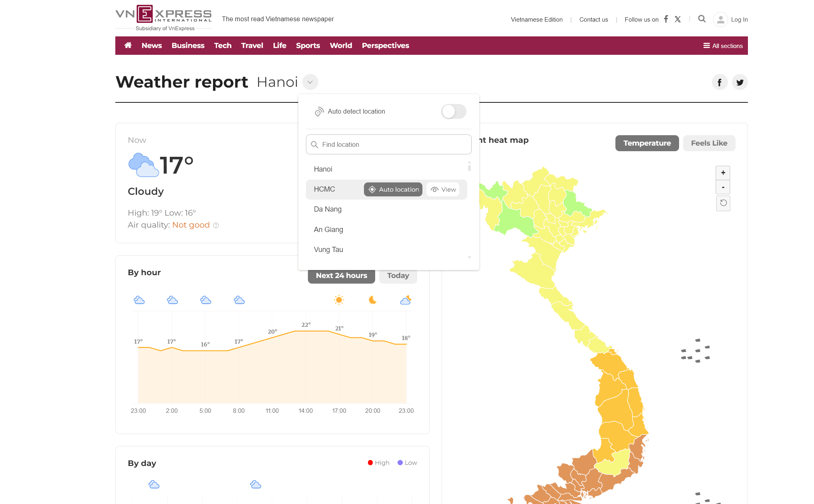Open the Business navigation tab
The image size is (814, 504).
coord(188,46)
